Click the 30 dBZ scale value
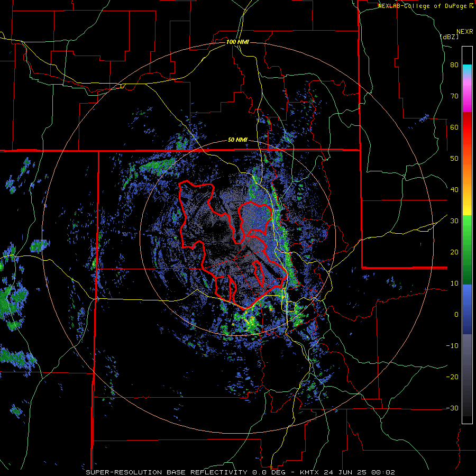The height and width of the screenshot is (476, 476). [454, 221]
